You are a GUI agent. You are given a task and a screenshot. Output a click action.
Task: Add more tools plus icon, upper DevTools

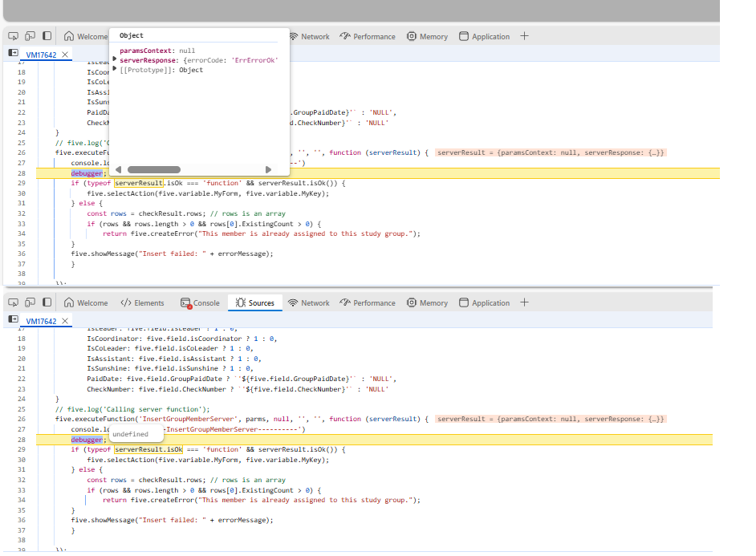524,36
